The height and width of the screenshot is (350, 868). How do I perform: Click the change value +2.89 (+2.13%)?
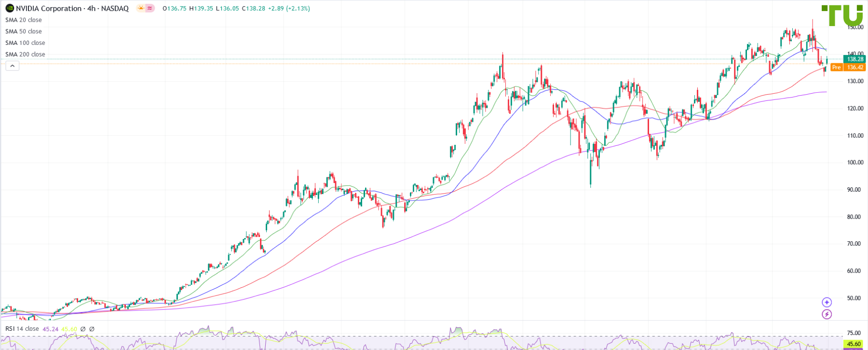289,9
